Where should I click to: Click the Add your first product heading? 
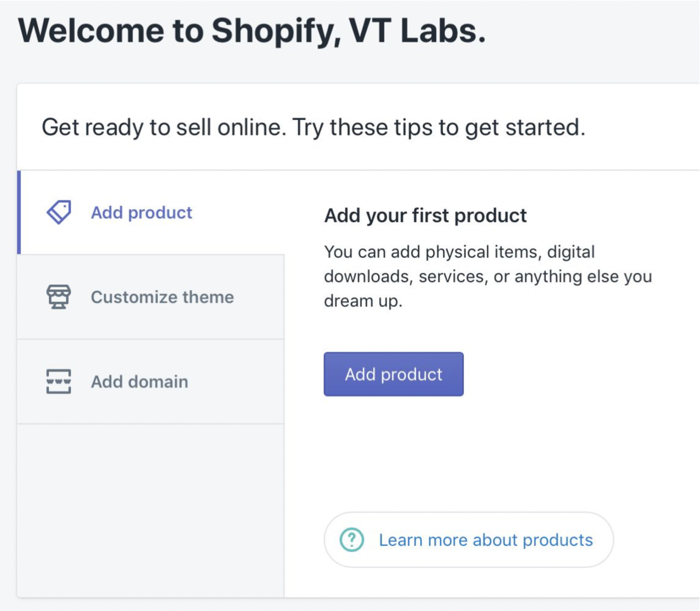tap(425, 215)
